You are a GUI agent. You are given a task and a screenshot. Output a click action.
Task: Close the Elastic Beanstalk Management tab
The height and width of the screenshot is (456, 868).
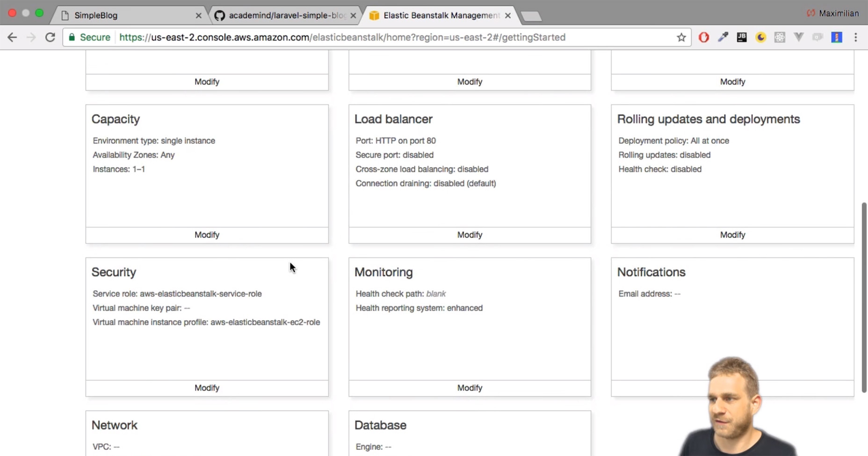(508, 15)
